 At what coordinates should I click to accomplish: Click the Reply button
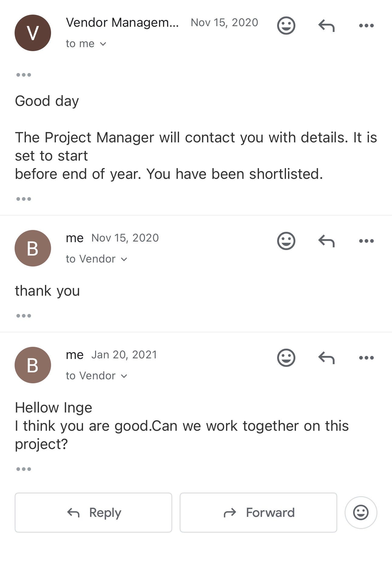tap(93, 513)
